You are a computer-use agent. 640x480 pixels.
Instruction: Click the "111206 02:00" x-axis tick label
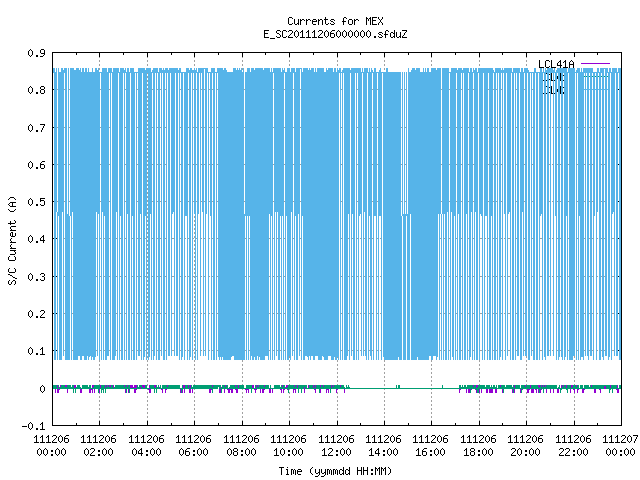click(98, 446)
